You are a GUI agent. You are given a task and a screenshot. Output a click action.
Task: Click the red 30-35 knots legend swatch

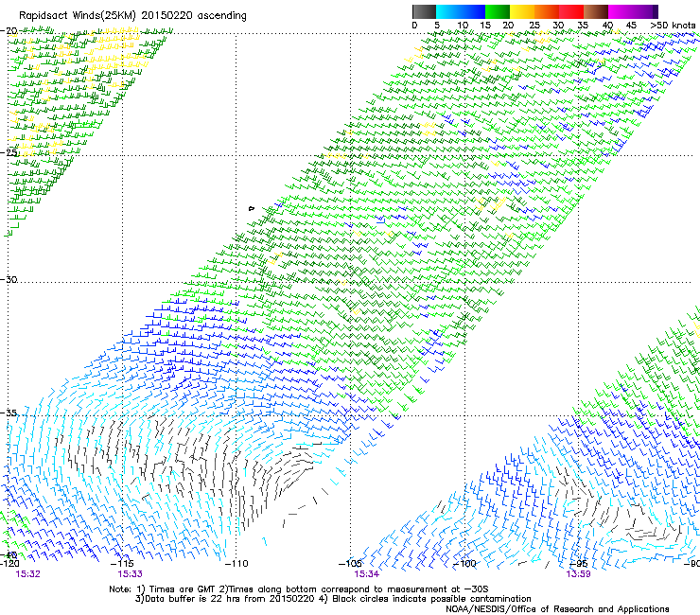[x=571, y=11]
